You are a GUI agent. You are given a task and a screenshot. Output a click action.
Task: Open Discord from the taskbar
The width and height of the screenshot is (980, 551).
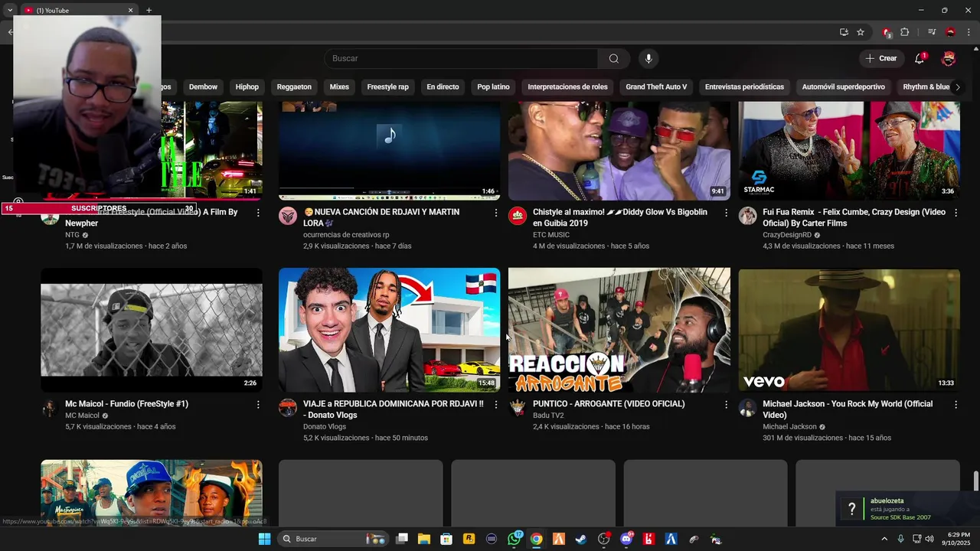click(626, 539)
